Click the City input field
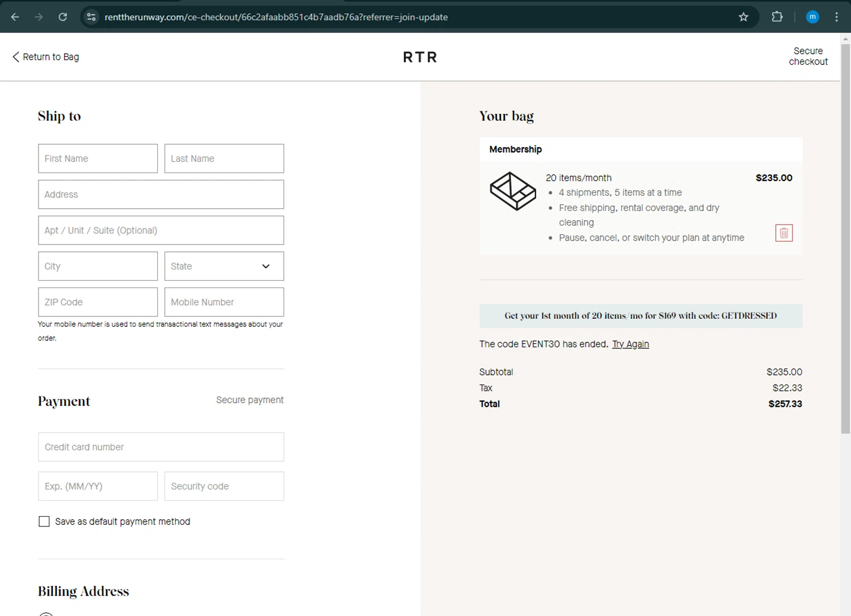 (x=98, y=266)
